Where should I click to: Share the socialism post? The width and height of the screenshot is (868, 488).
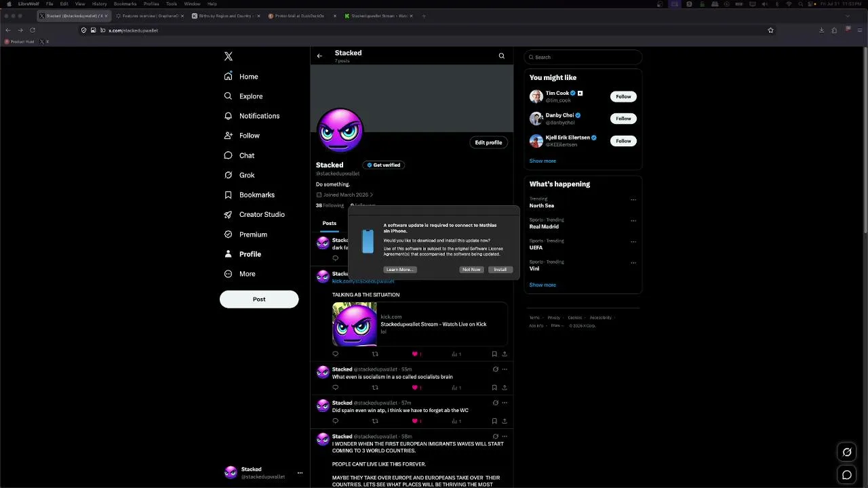[x=504, y=388]
